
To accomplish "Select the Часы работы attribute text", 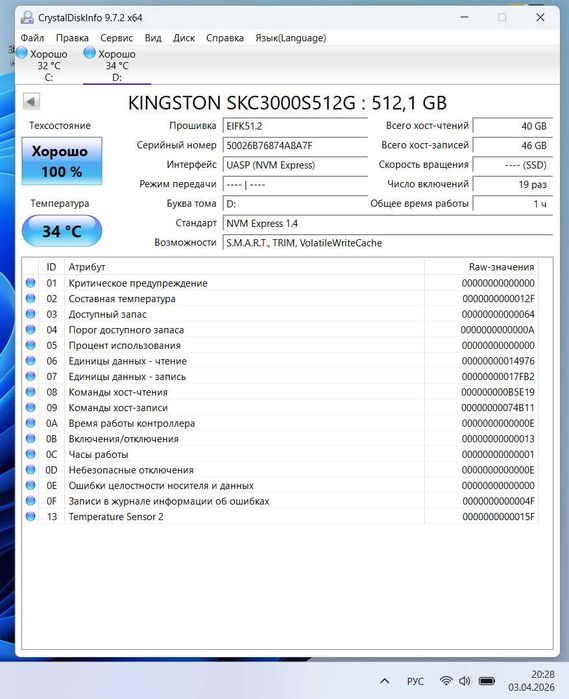I will (x=98, y=455).
